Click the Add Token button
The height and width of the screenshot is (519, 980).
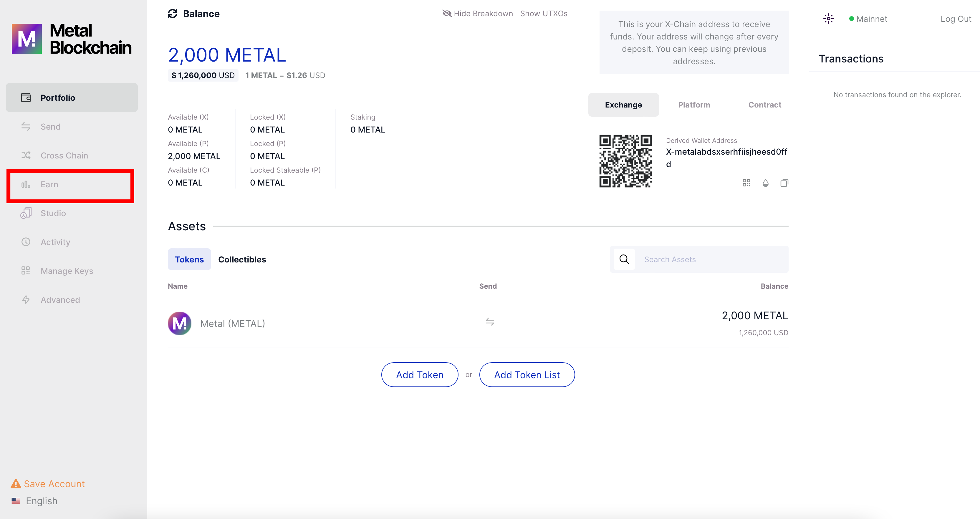419,375
